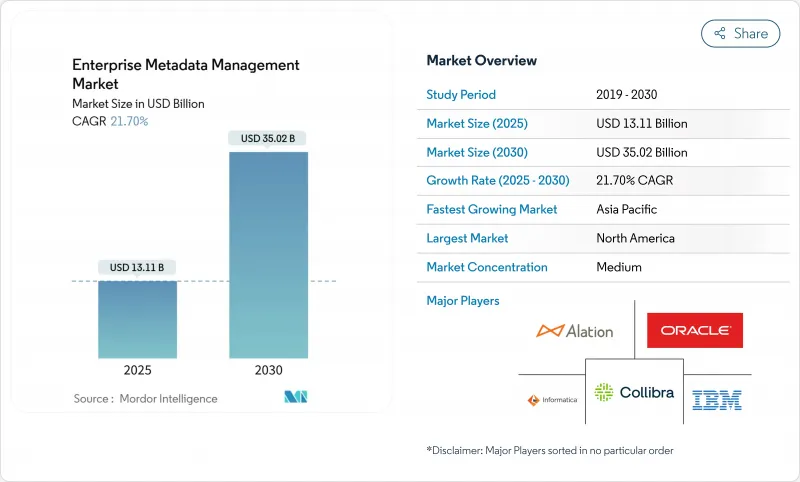Click the Major Players disclaimer text
Viewport: 800px width, 482px height.
pos(549,451)
